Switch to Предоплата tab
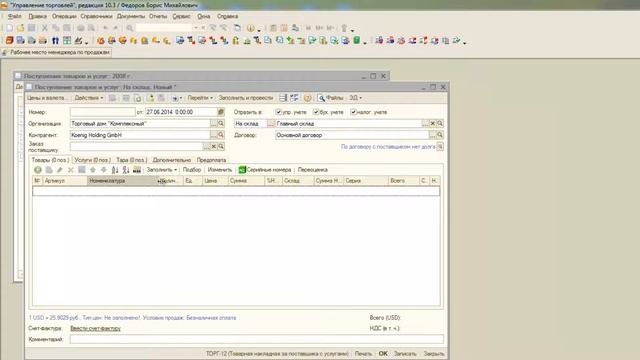Image resolution: width=640 pixels, height=360 pixels. coord(211,160)
